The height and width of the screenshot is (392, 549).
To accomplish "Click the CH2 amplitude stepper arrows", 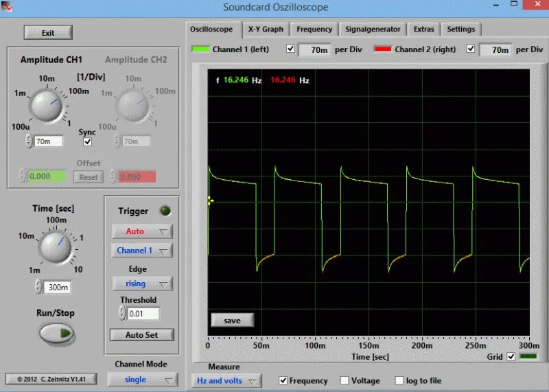I will coord(117,141).
